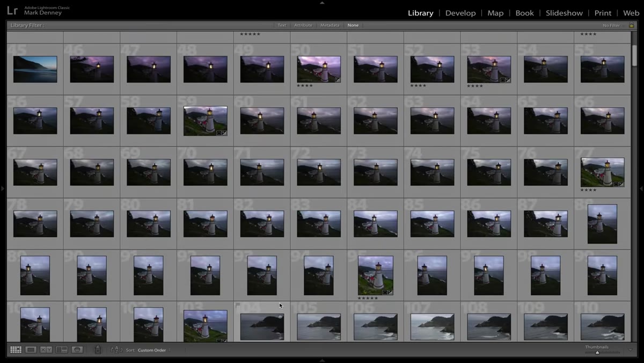Expand the right panel side arrow
644x363 pixels.
[641, 188]
